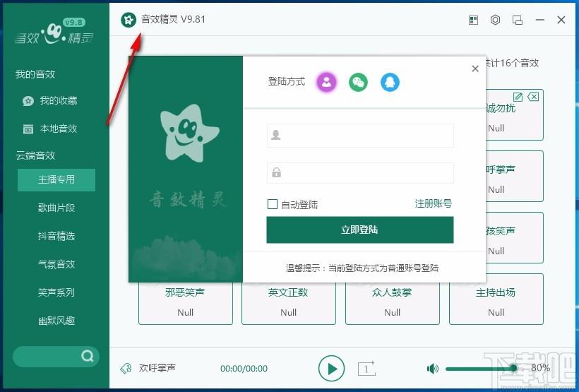The image size is (579, 392).
Task: Click the lock icon in password field
Action: coord(276,172)
